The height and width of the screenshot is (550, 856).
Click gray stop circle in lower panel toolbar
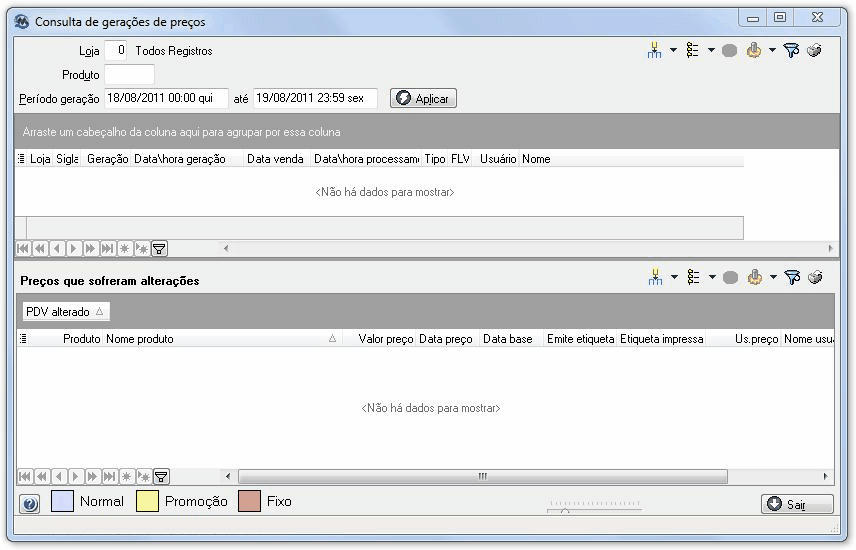point(730,278)
